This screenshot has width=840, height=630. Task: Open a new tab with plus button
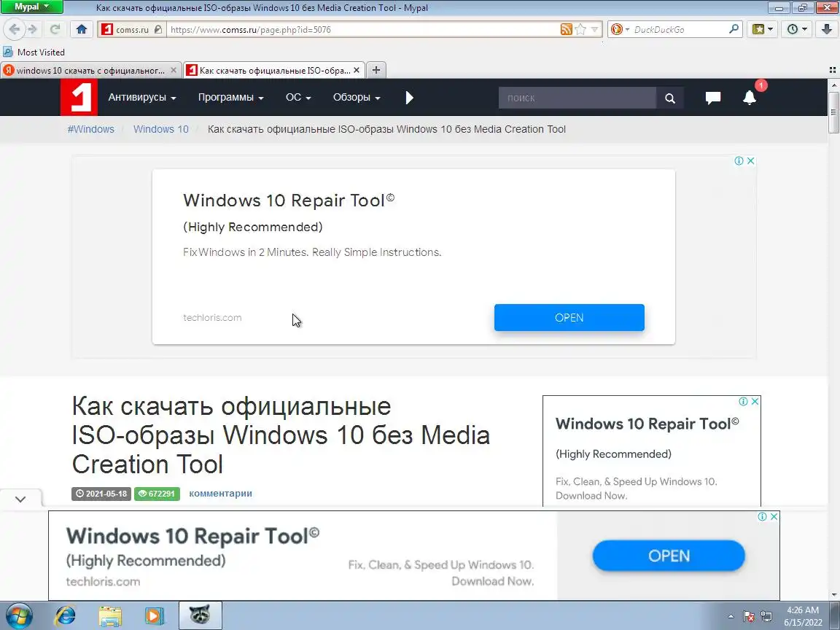(376, 70)
